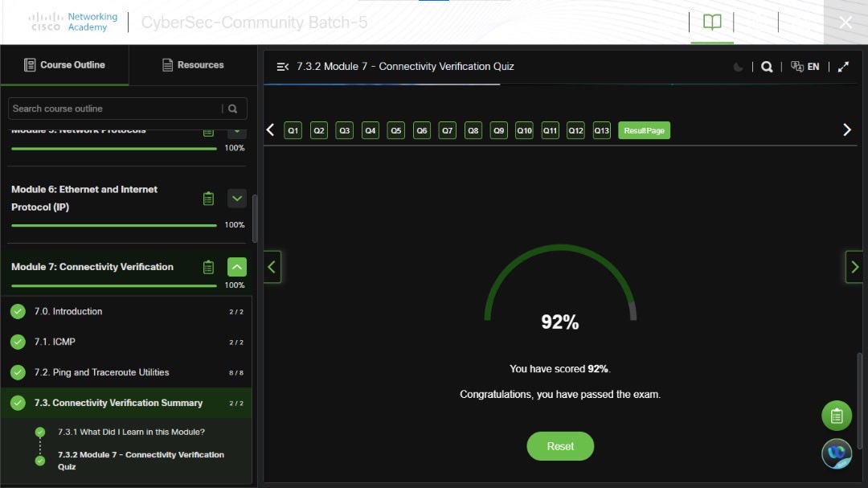The width and height of the screenshot is (868, 488).
Task: Expand content to fullscreen
Action: point(843,67)
